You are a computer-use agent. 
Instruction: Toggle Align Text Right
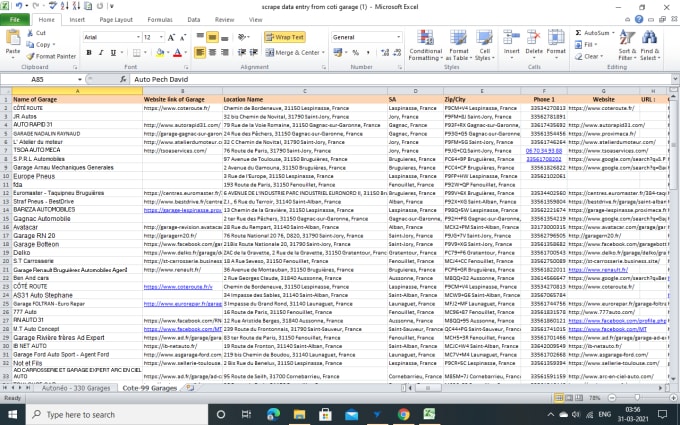tap(224, 52)
